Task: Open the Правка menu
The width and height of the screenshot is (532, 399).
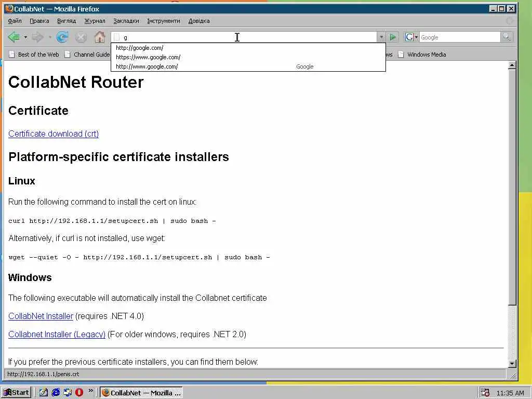Action: [x=39, y=21]
